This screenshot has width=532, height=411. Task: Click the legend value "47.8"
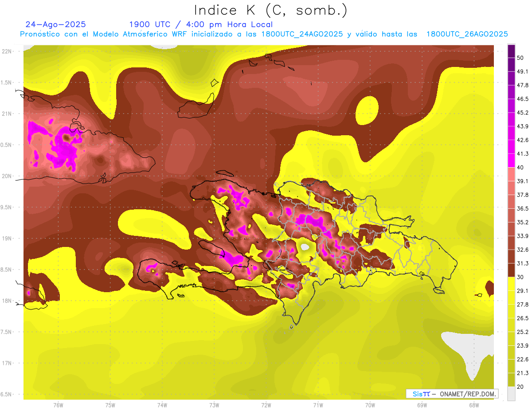523,85
